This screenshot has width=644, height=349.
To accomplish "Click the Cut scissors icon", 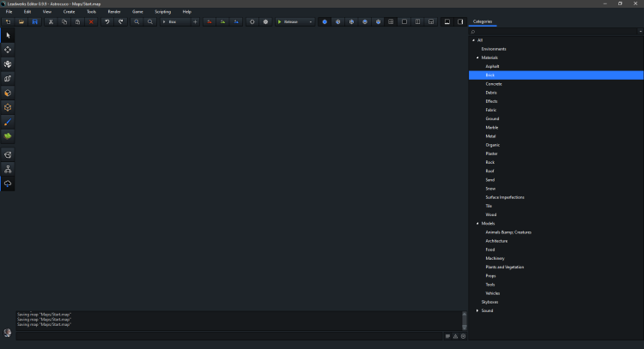I will (x=51, y=21).
